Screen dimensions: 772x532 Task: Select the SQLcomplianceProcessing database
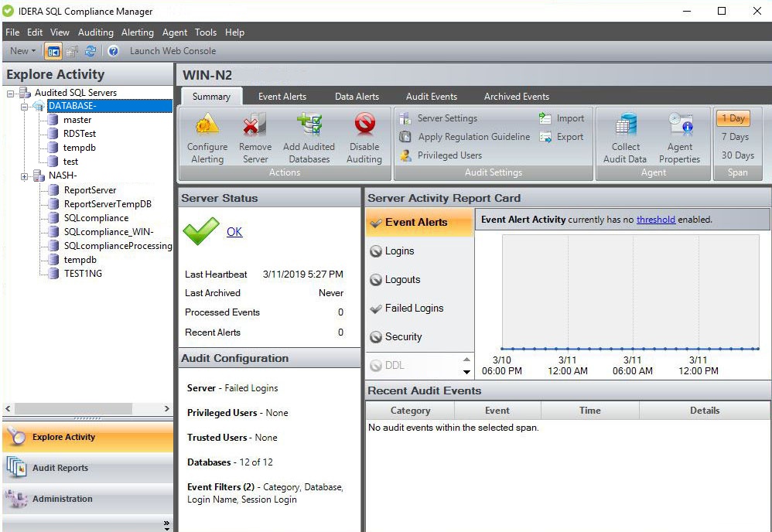pyautogui.click(x=118, y=246)
